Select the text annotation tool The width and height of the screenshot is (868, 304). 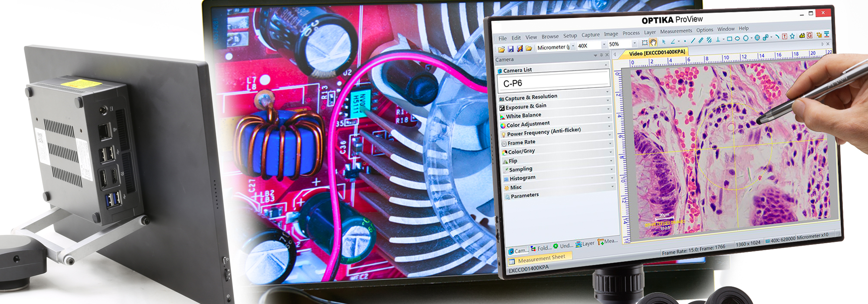(x=784, y=36)
